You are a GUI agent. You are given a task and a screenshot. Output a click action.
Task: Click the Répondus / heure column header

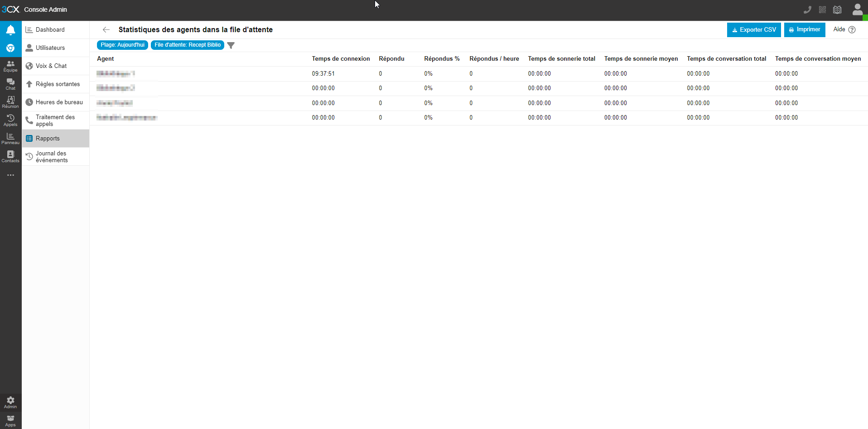(494, 59)
